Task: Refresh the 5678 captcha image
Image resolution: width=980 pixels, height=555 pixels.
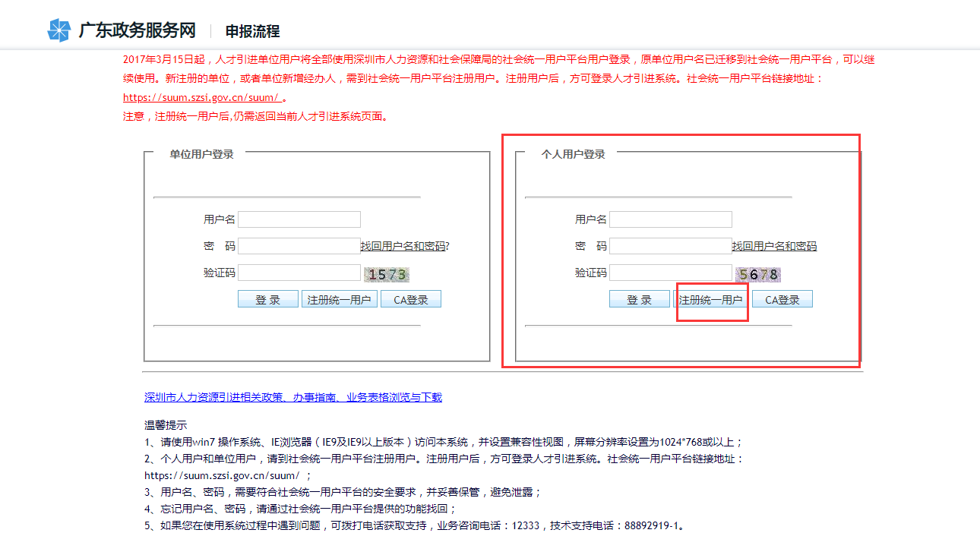Action: [757, 274]
